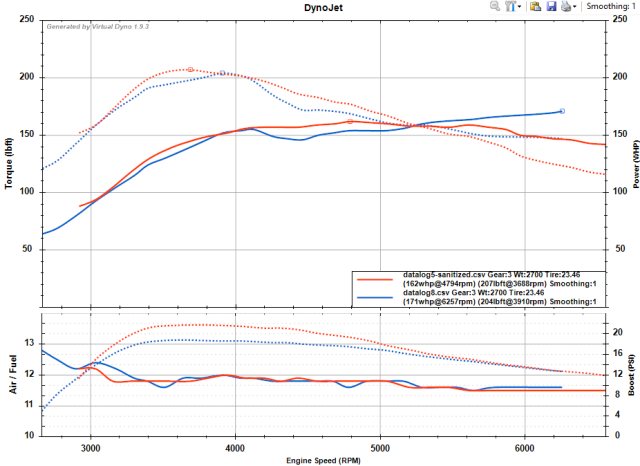Copy the chart with the clipboard icon
This screenshot has height=466, width=640.
pyautogui.click(x=535, y=6)
